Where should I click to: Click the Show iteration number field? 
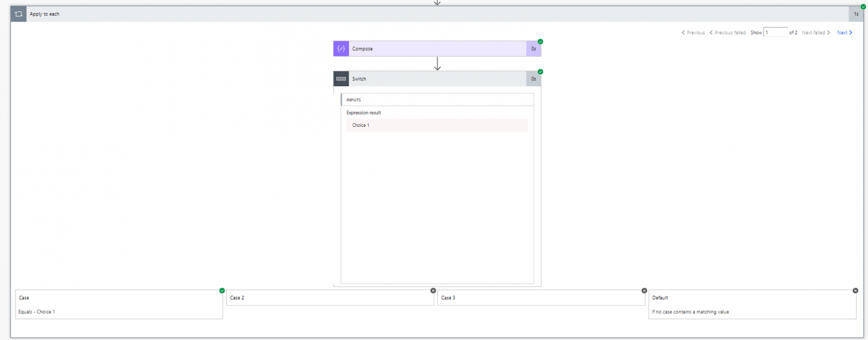coord(775,33)
